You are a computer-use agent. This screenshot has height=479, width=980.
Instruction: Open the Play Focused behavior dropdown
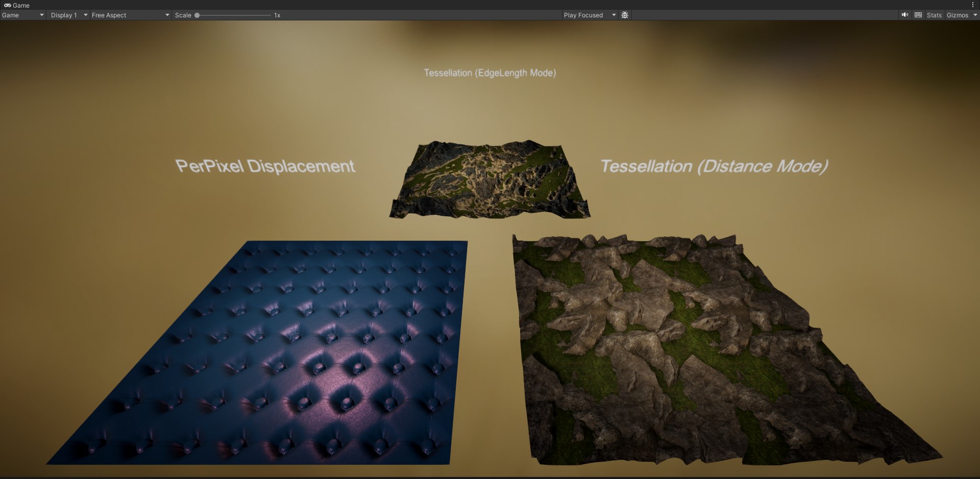[589, 15]
